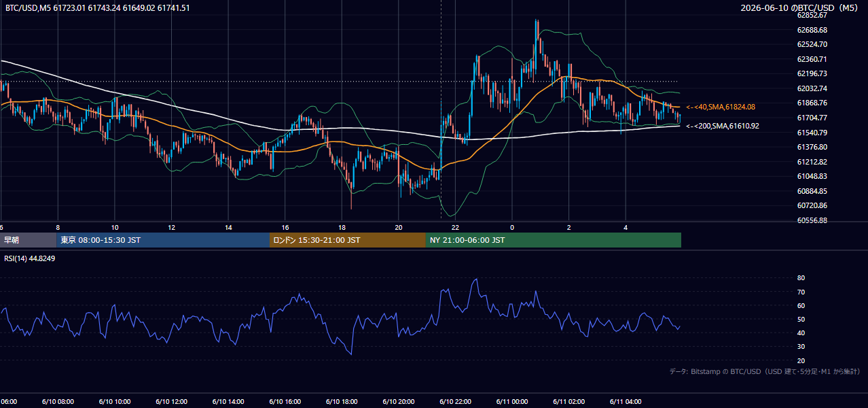Click the RSI axis level 30
The image size is (868, 408).
(801, 347)
